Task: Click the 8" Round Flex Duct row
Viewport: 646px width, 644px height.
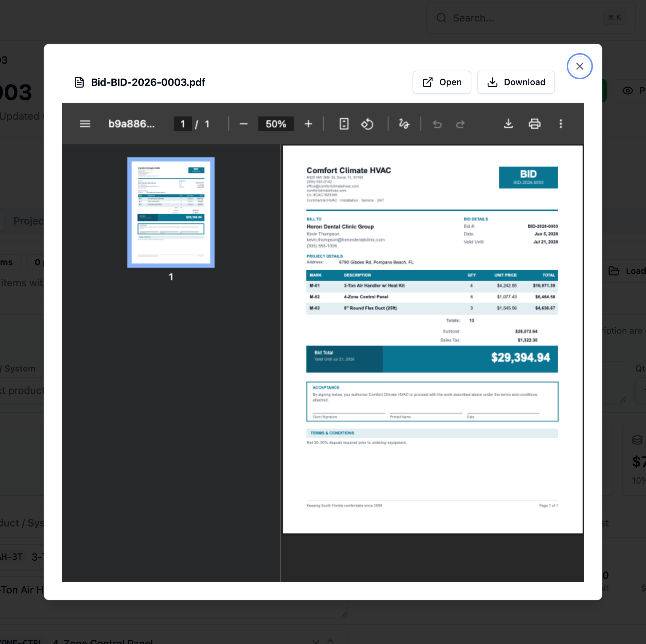Action: click(x=432, y=309)
